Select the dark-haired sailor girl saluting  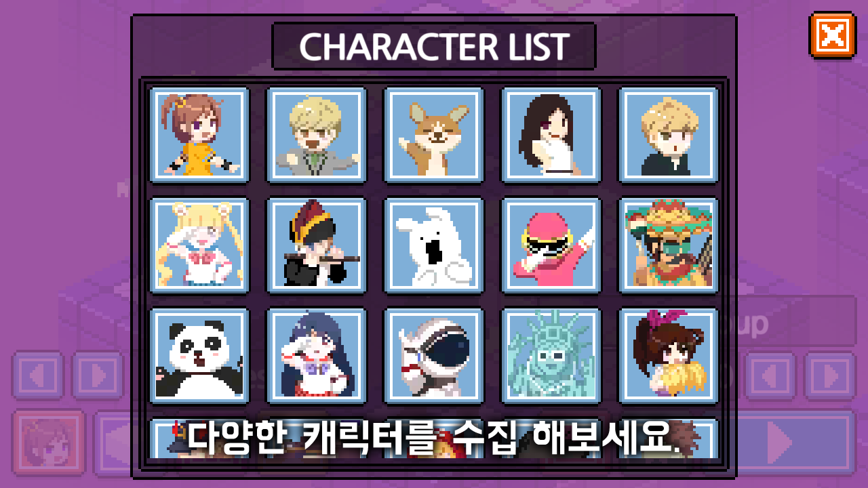[x=317, y=356]
